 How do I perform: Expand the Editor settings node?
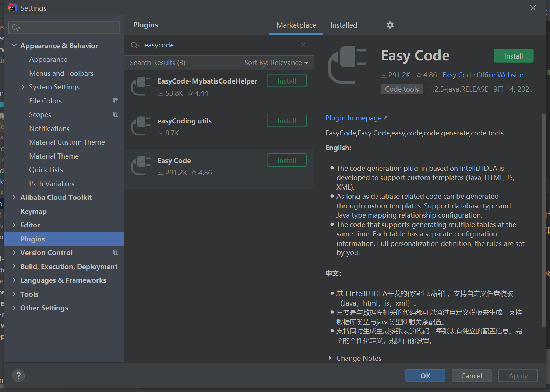[x=14, y=225]
